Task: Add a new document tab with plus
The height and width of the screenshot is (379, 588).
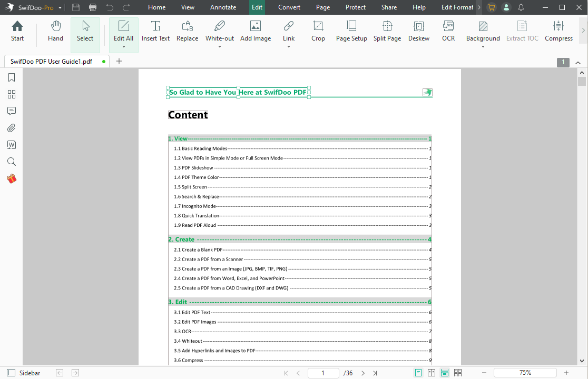Action: click(119, 61)
